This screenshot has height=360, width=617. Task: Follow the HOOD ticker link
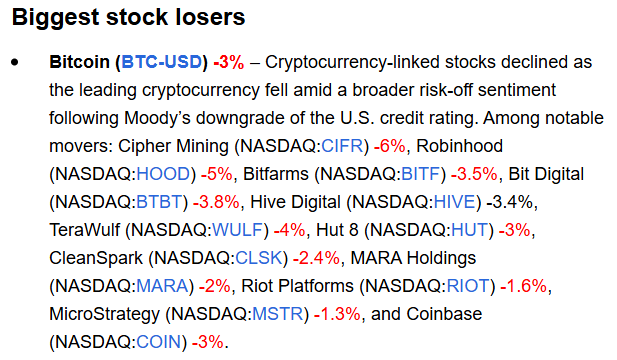163,174
